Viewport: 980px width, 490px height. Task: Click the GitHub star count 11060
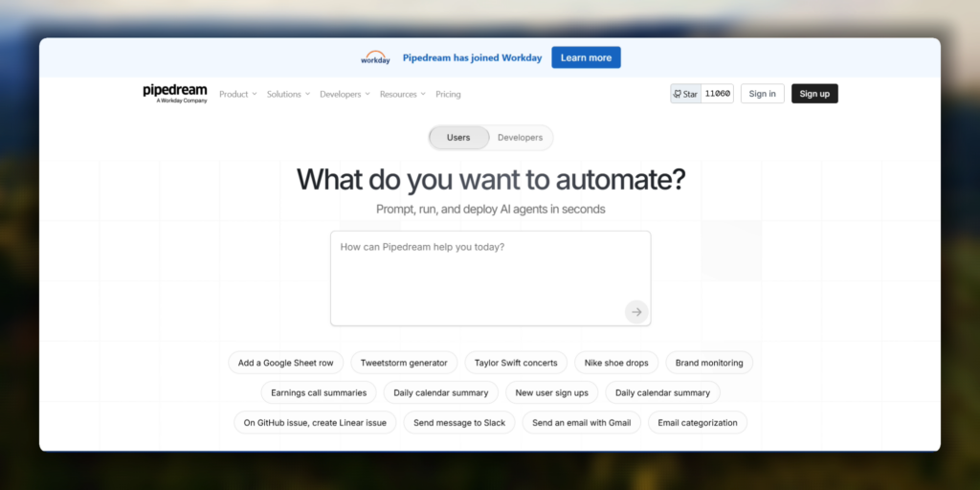click(x=718, y=94)
